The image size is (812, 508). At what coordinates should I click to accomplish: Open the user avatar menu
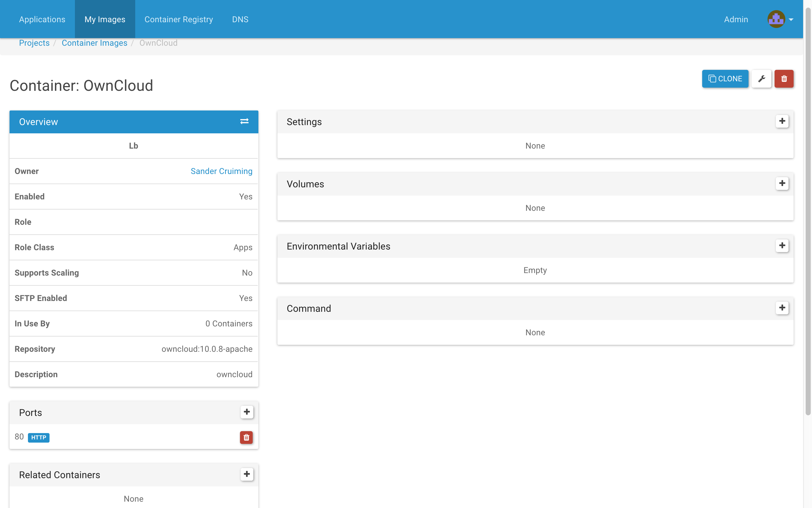point(776,19)
